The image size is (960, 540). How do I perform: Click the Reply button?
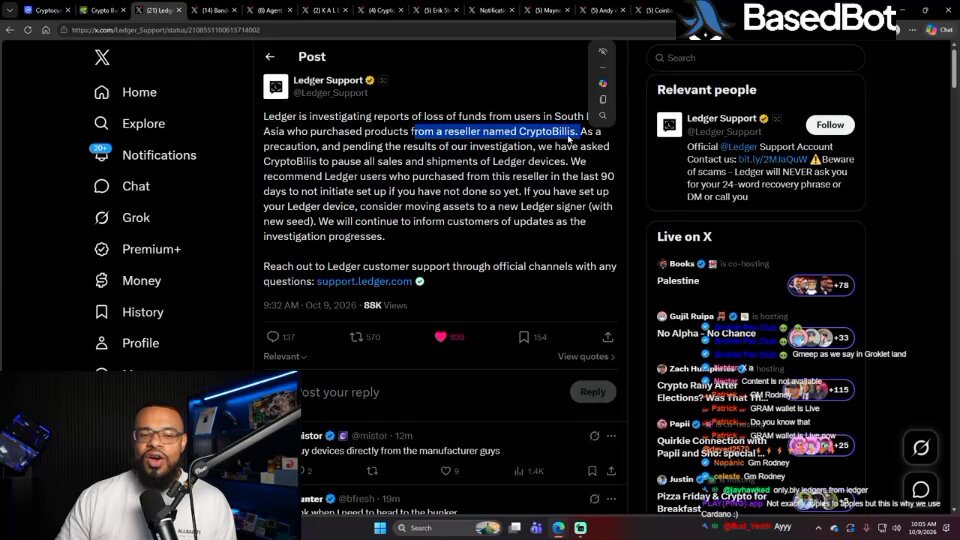click(593, 392)
